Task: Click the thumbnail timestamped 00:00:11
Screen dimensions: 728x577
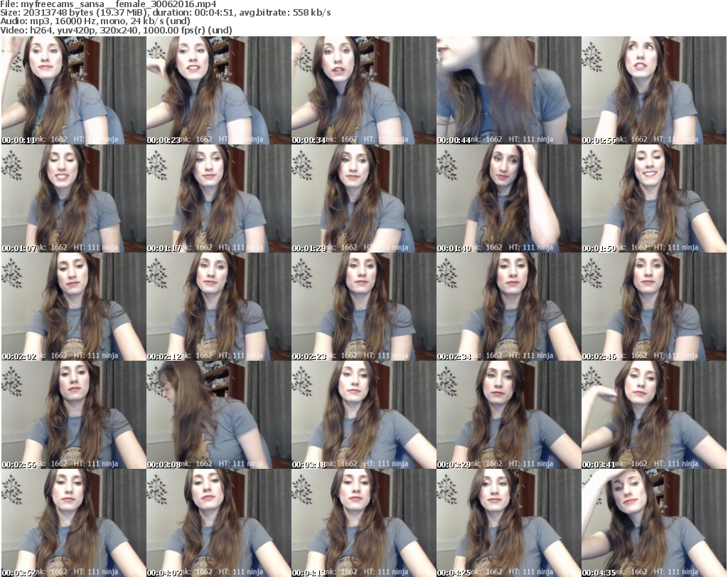Action: click(73, 90)
